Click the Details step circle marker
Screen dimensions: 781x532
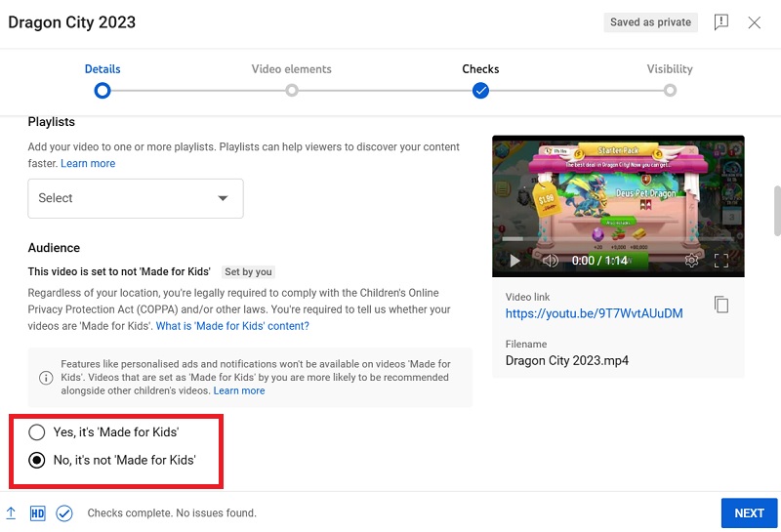(103, 91)
